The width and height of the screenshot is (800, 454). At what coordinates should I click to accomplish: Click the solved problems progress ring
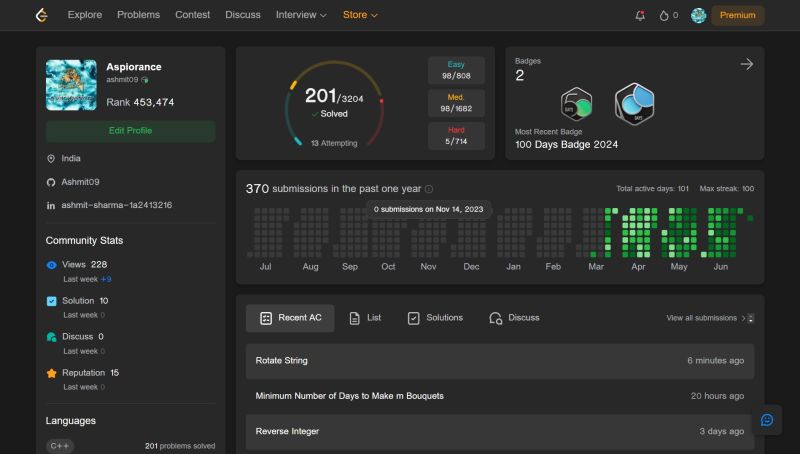334,104
